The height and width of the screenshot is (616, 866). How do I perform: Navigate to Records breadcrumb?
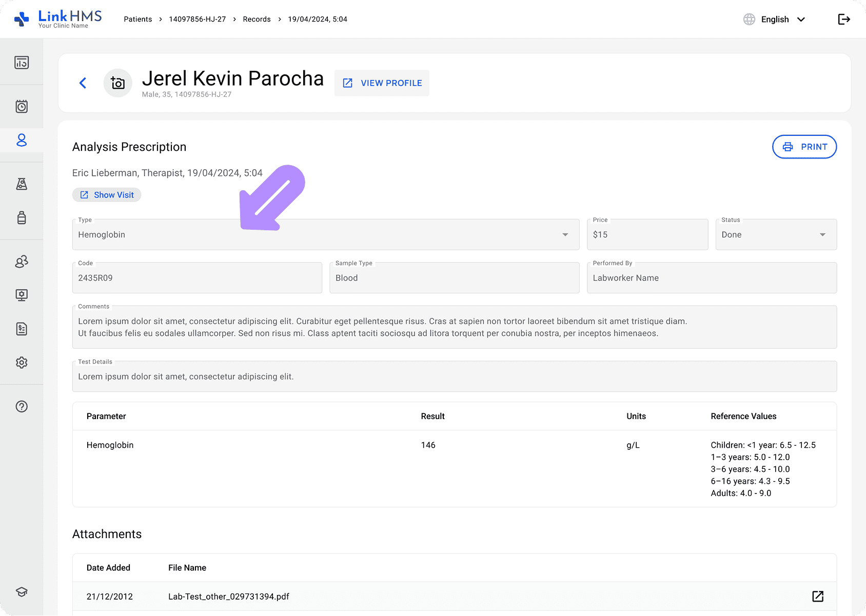click(257, 19)
